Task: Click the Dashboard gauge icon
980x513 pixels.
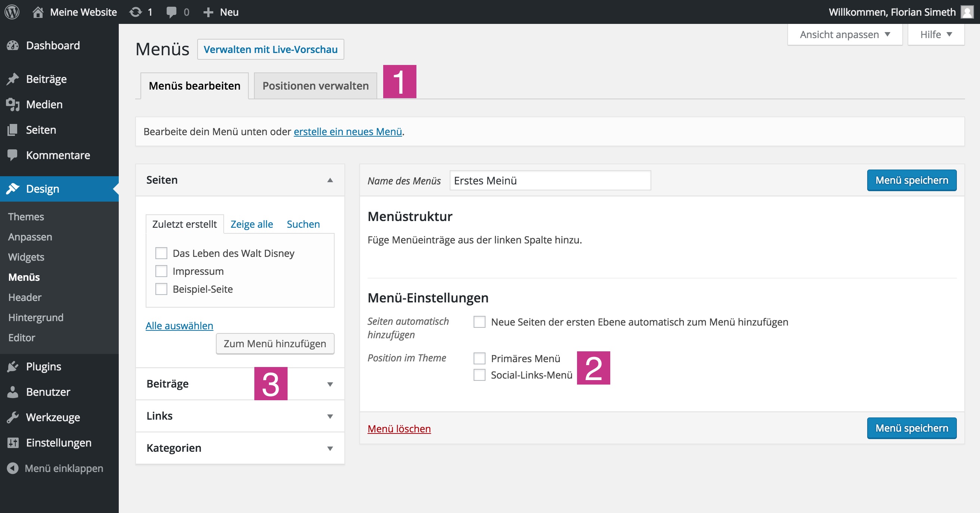Action: (x=13, y=46)
